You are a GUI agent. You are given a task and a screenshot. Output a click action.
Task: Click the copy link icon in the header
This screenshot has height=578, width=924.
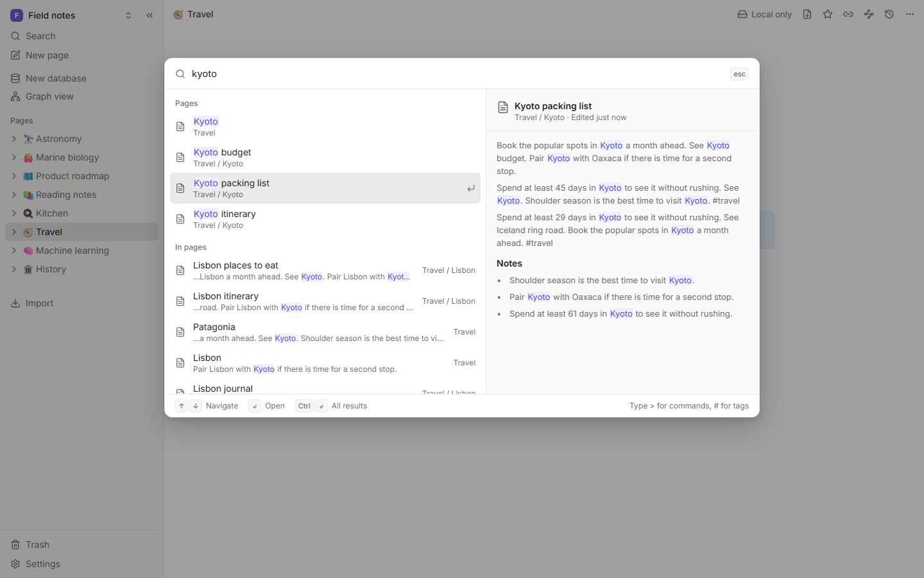(x=848, y=14)
